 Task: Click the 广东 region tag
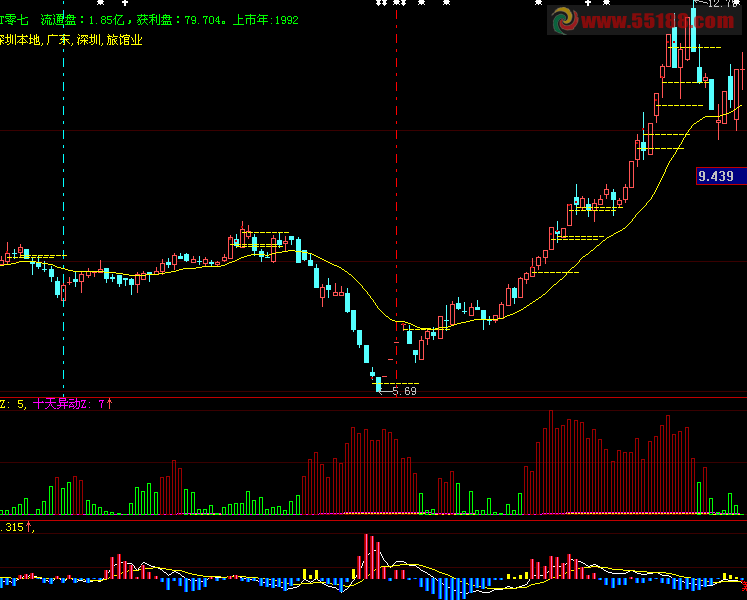pos(58,40)
